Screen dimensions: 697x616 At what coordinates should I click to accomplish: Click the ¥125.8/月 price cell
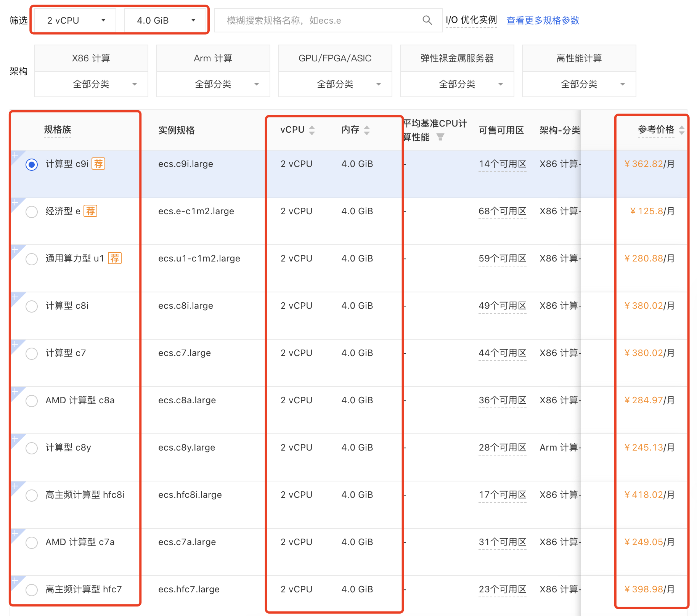coord(652,211)
